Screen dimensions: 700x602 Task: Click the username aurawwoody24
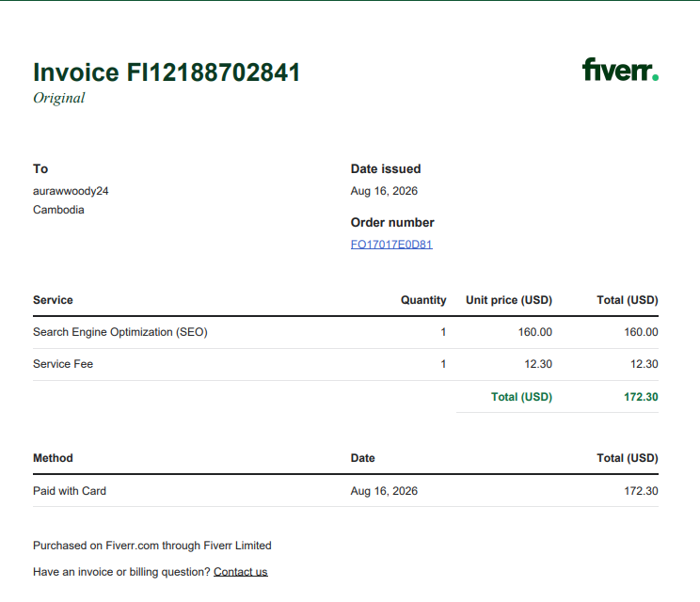pos(71,191)
